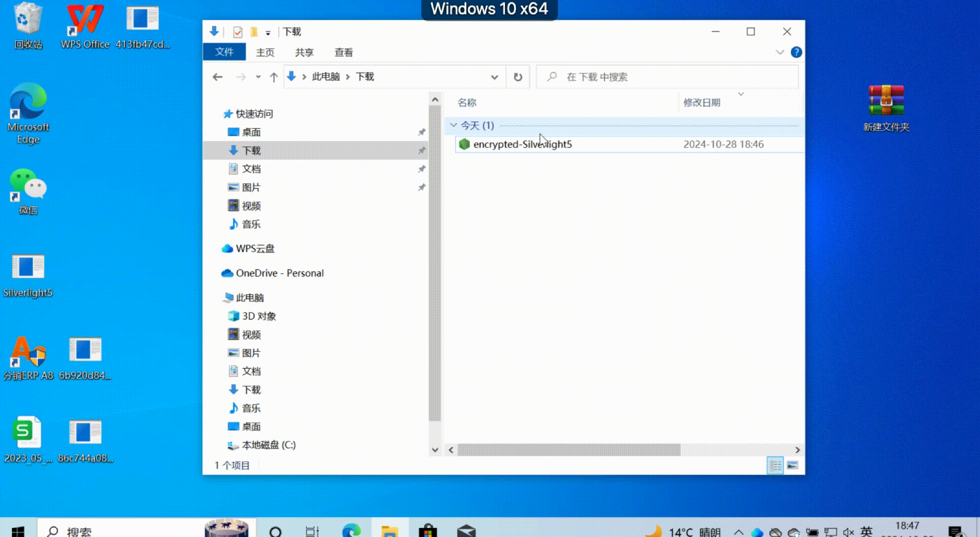Open the 文件 menu
980x537 pixels.
tap(224, 52)
